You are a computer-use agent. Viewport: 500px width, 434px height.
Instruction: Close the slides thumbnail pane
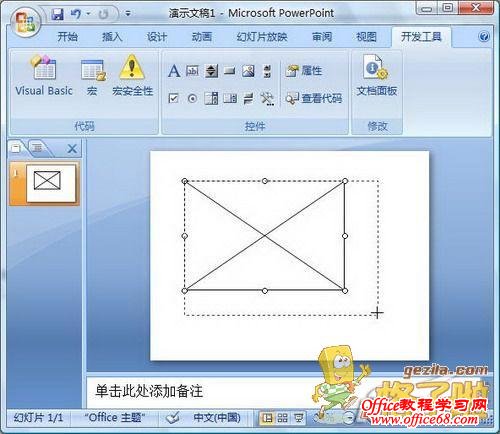tap(72, 149)
